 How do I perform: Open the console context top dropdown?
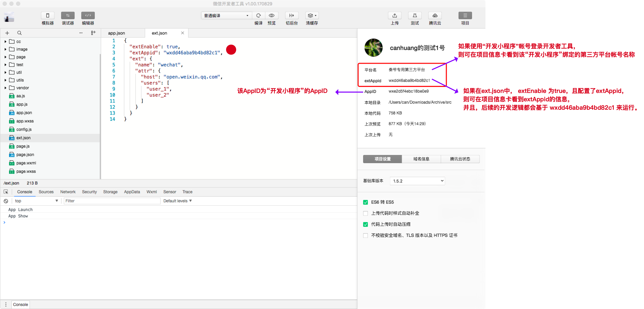click(x=36, y=201)
